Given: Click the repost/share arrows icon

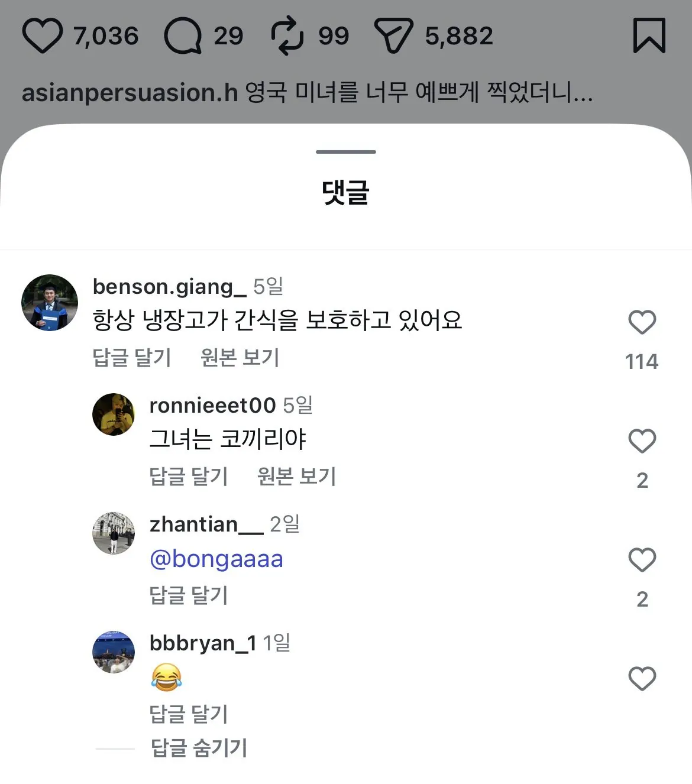Looking at the screenshot, I should coord(288,35).
